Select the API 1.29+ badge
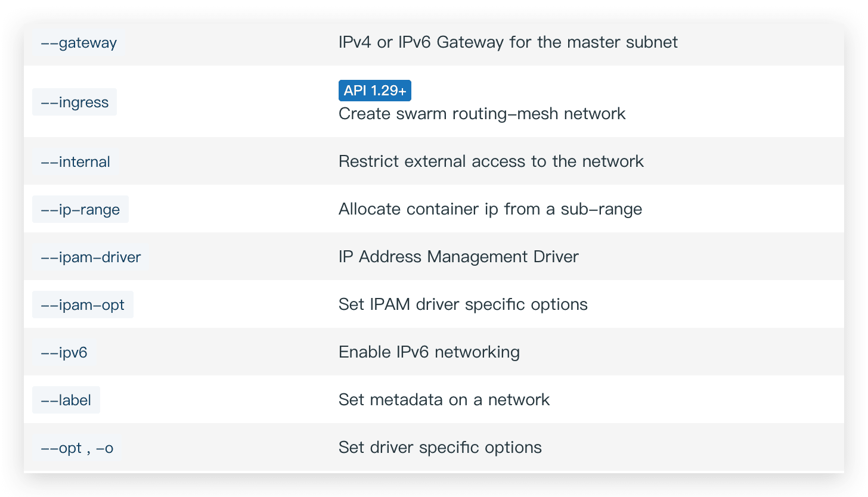This screenshot has height=497, width=868. pyautogui.click(x=375, y=91)
